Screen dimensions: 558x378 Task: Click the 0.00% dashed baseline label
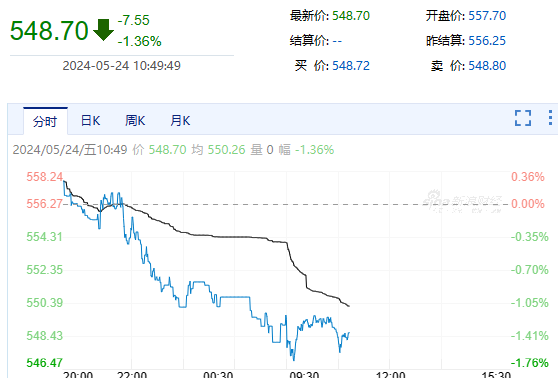point(528,204)
